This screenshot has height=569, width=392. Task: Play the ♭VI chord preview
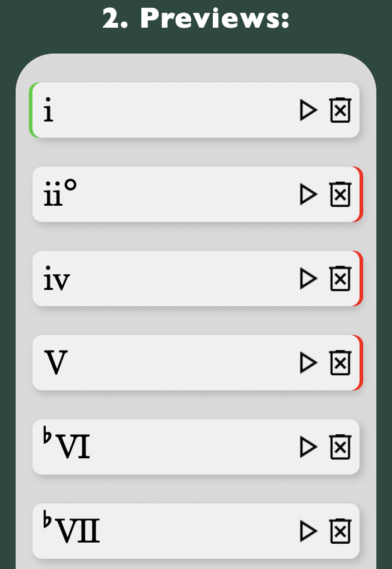click(x=308, y=447)
